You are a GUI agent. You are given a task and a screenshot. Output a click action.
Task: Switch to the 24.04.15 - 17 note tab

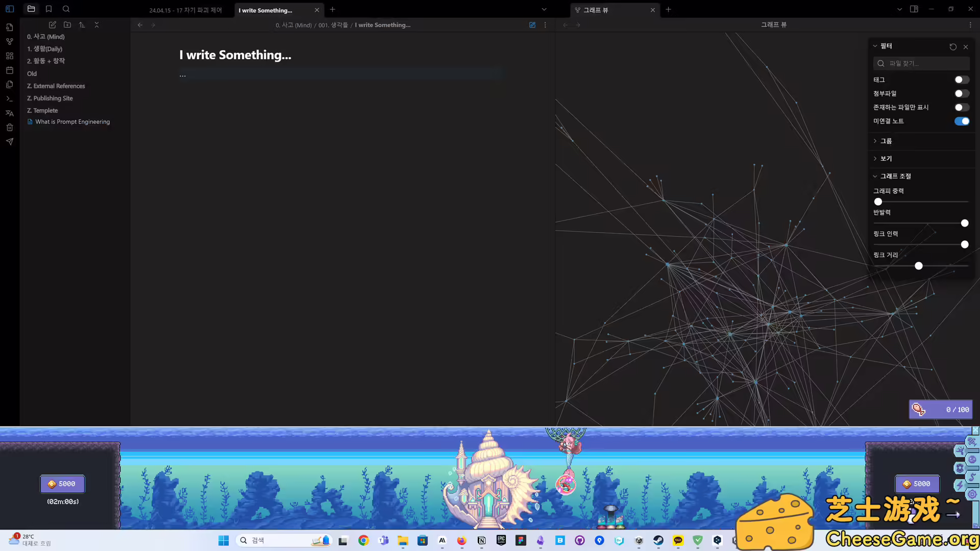(x=185, y=10)
